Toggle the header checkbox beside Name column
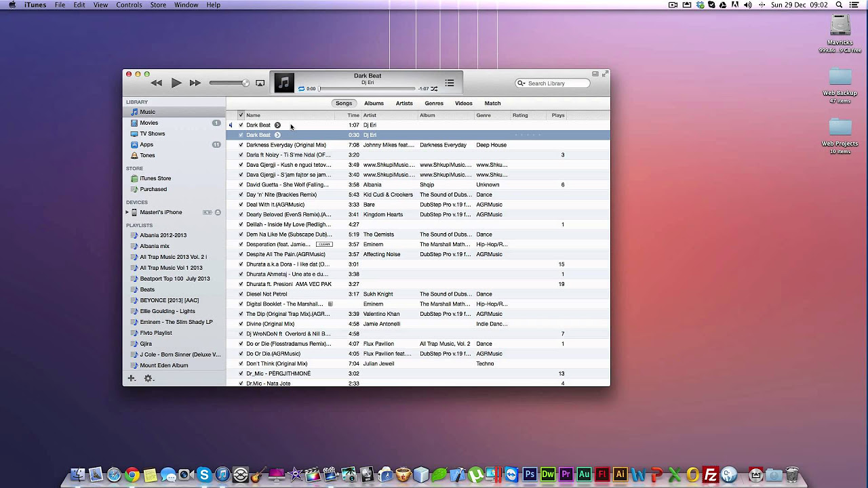 (241, 115)
